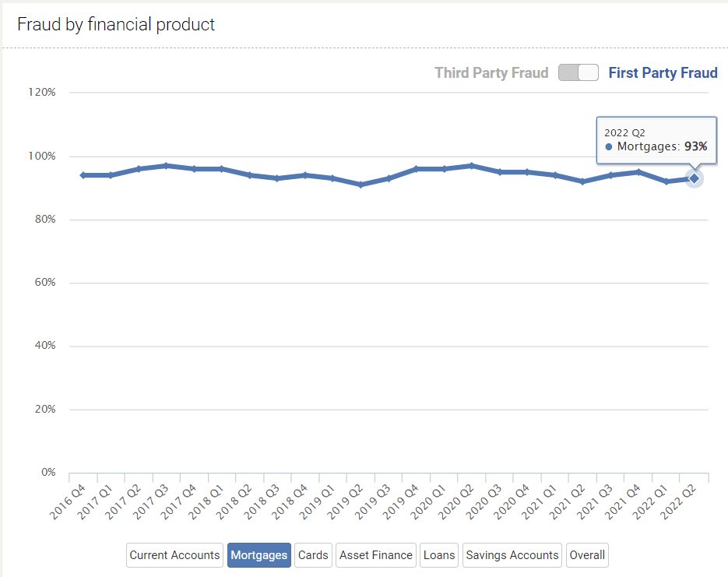This screenshot has width=728, height=577.
Task: Display the Overall fraud chart
Action: [x=587, y=555]
